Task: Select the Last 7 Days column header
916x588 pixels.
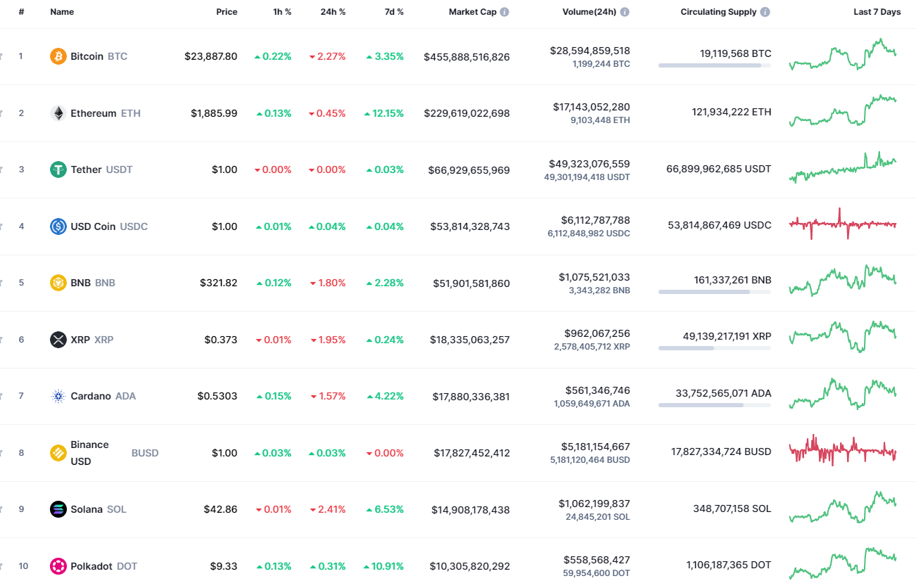Action: 877,11
